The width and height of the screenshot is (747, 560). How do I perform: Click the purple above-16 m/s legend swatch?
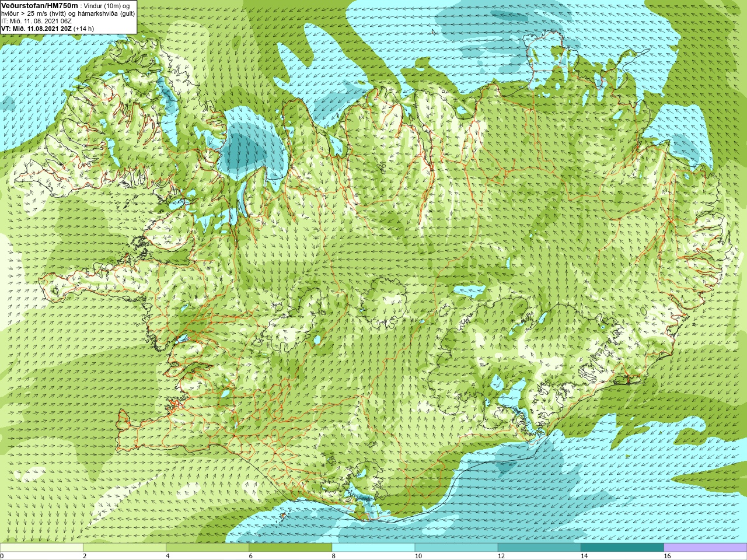pyautogui.click(x=706, y=548)
